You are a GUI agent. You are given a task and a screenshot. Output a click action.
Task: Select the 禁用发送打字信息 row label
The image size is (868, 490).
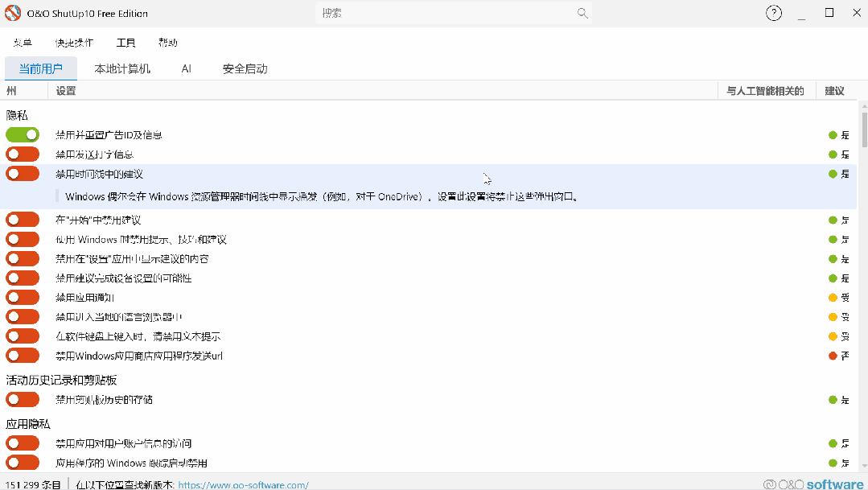[95, 154]
